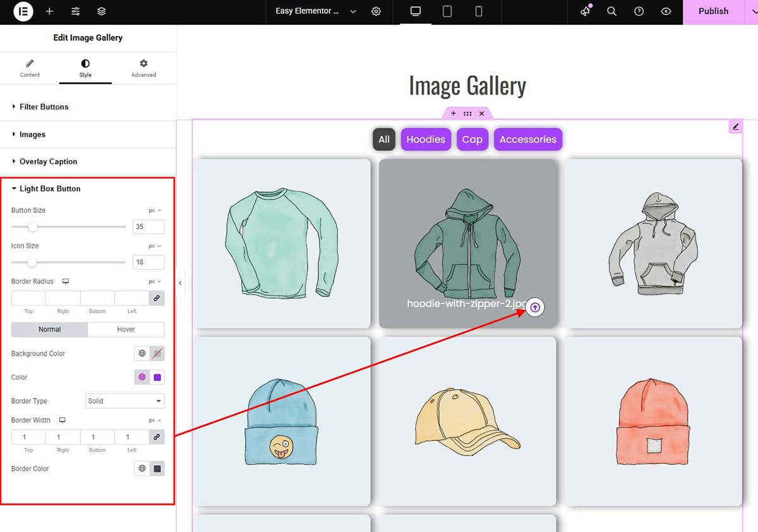Click the Button Size slider
This screenshot has height=532, width=758.
[x=68, y=227]
